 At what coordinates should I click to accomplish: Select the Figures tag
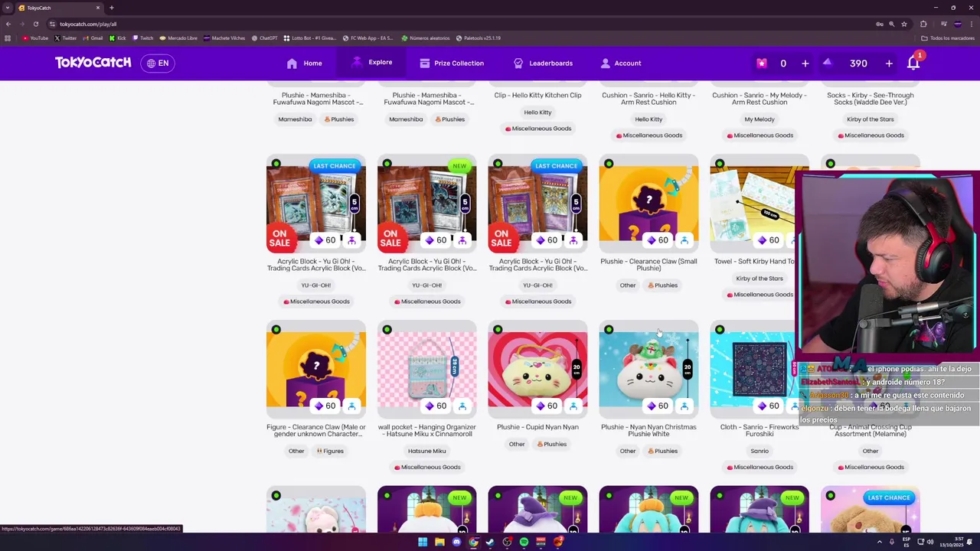point(330,452)
